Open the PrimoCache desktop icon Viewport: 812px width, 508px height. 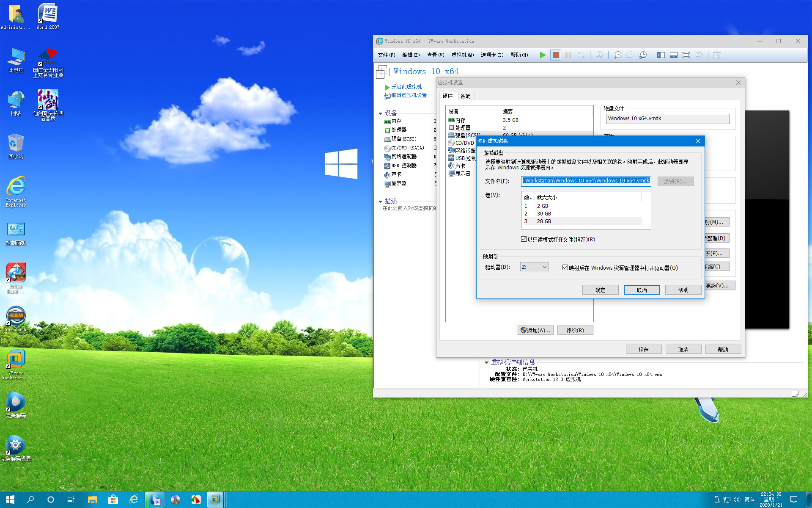coord(16,319)
